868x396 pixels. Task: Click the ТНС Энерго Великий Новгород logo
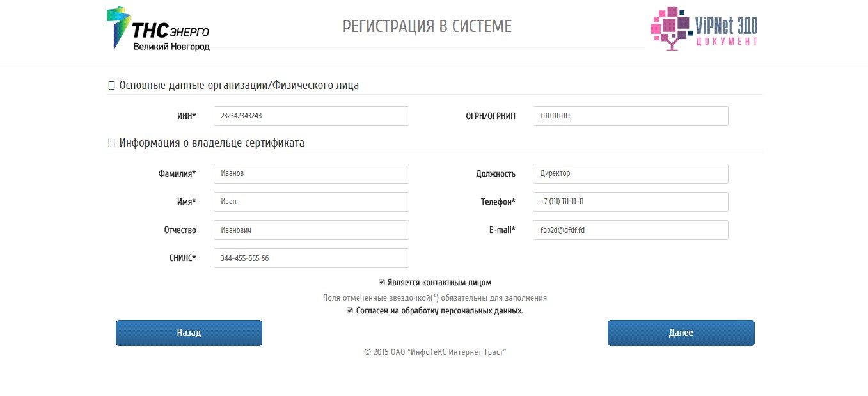[158, 29]
